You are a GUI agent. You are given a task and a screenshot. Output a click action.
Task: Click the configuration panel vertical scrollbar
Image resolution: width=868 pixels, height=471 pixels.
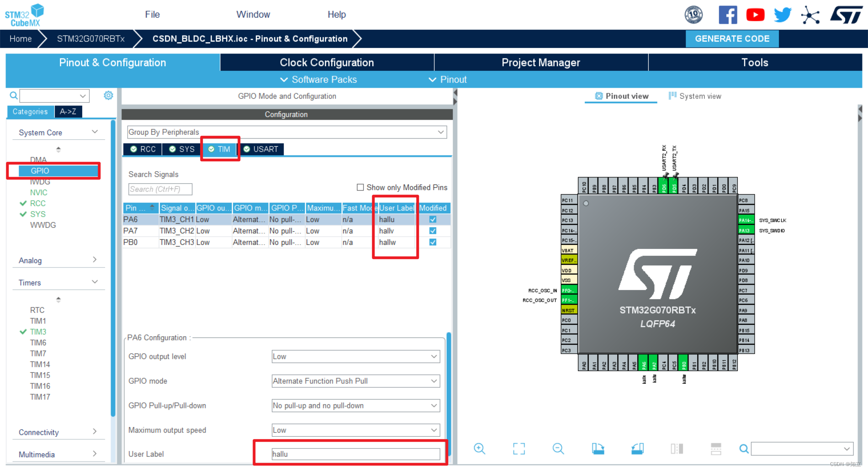point(449,394)
